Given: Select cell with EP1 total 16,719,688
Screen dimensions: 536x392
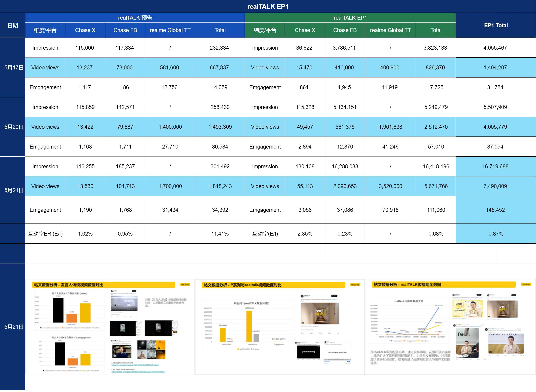Looking at the screenshot, I should tap(496, 166).
